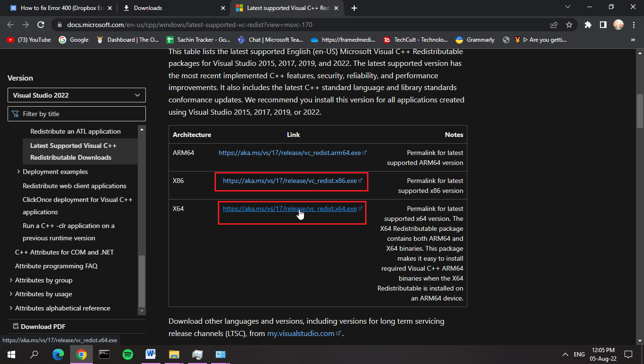Switch to the Downloads tab
Image resolution: width=644 pixels, height=364 pixels.
[x=173, y=8]
